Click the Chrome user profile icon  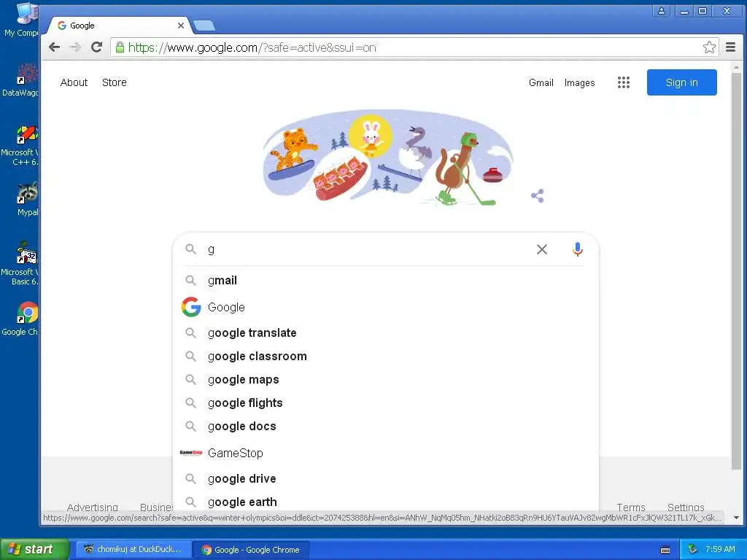(661, 11)
